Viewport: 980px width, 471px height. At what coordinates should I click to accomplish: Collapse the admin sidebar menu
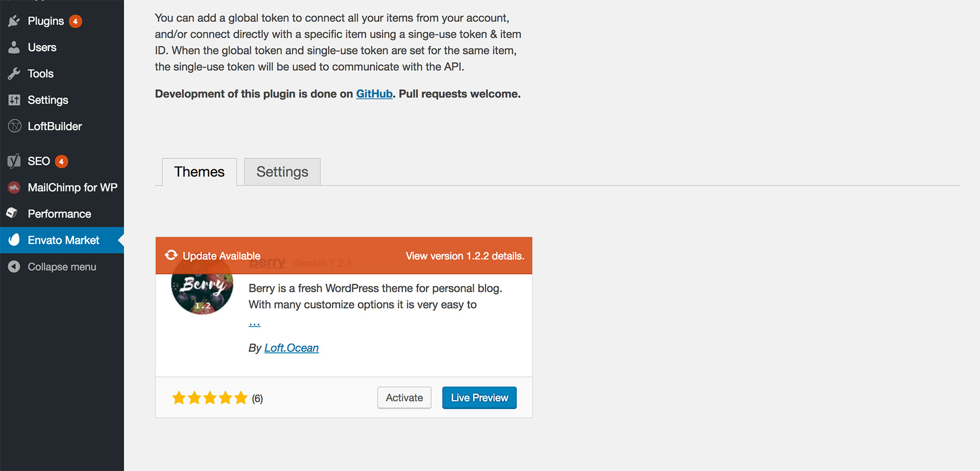pos(62,267)
